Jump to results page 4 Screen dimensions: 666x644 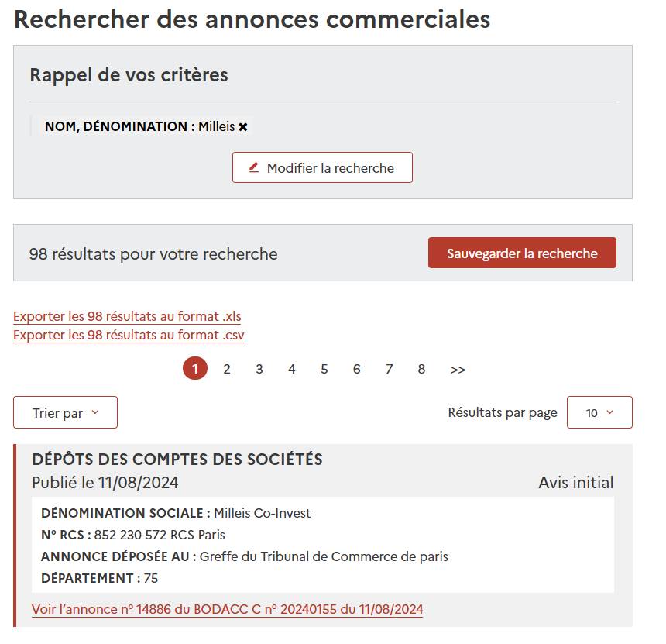tap(292, 369)
